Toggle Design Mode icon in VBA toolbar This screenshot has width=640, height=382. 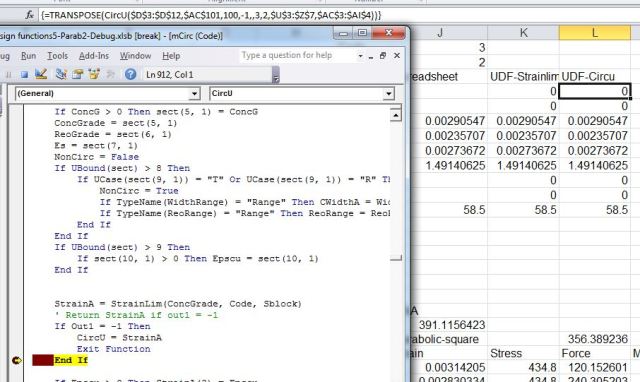click(41, 74)
